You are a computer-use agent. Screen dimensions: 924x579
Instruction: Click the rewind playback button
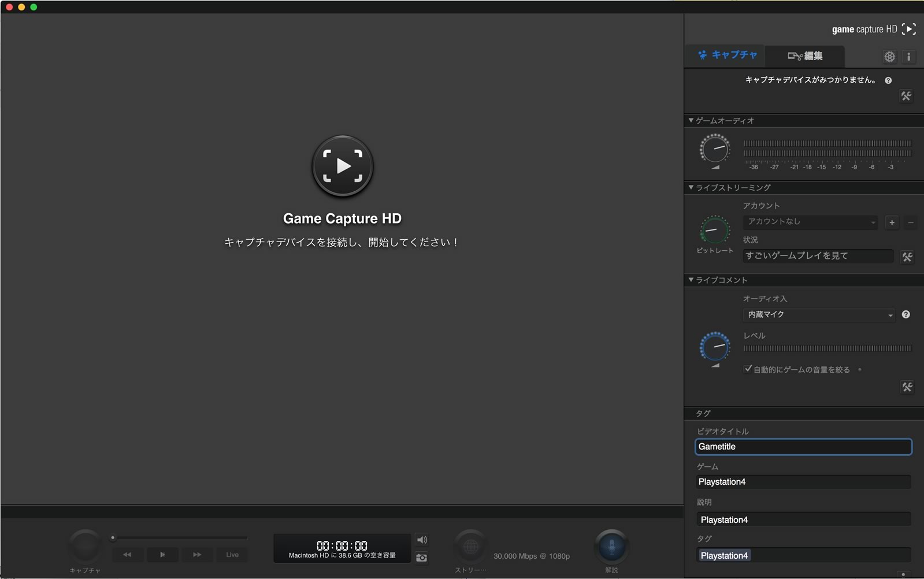[127, 555]
